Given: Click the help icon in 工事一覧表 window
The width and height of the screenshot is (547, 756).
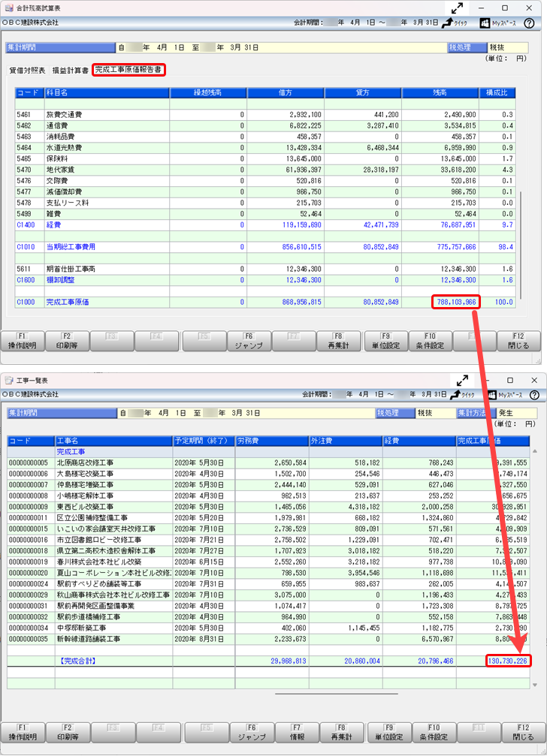Looking at the screenshot, I should [x=534, y=395].
